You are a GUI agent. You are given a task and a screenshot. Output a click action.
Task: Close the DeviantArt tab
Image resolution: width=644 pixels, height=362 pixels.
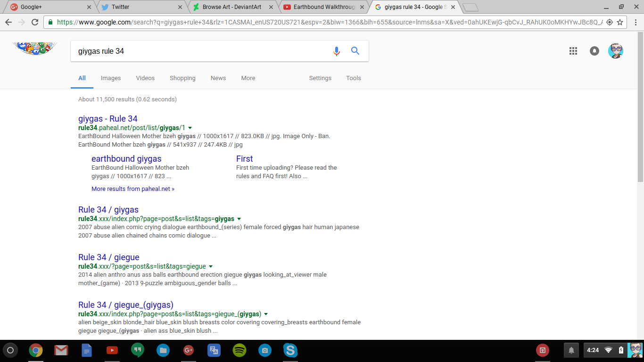click(x=271, y=7)
